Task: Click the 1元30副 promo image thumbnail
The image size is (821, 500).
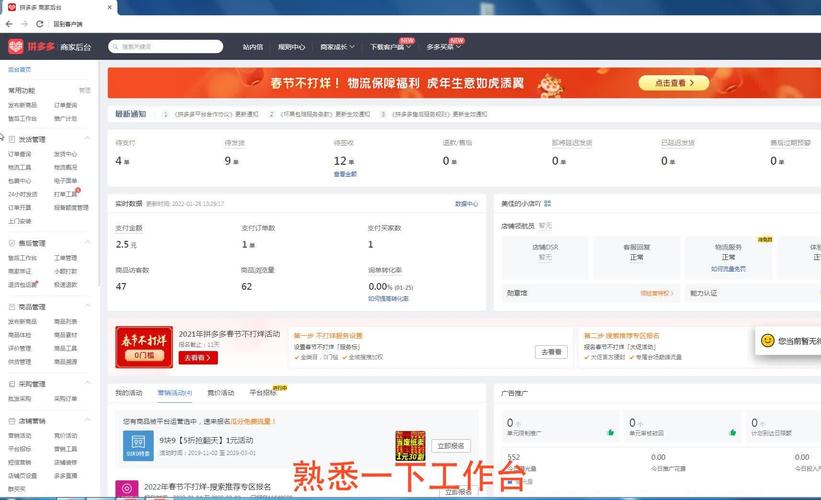Action: 410,446
